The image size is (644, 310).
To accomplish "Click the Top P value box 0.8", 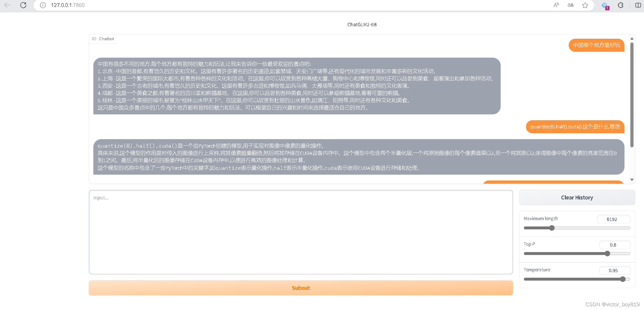I will tap(615, 245).
